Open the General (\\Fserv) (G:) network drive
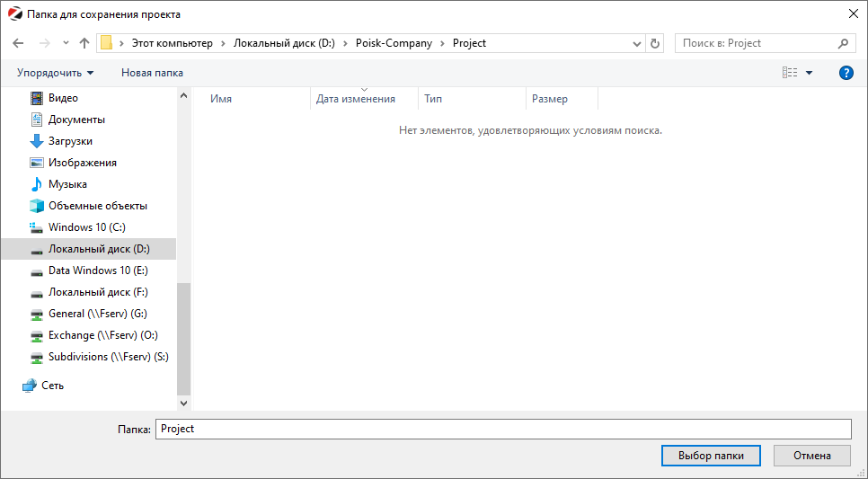 click(97, 314)
